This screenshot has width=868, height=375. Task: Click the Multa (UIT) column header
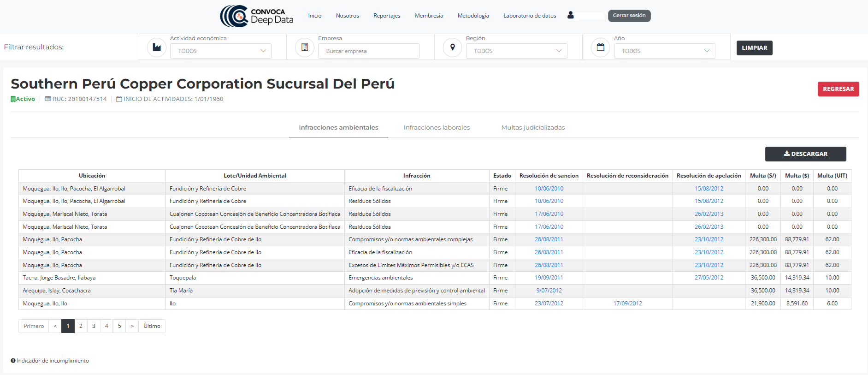(832, 176)
